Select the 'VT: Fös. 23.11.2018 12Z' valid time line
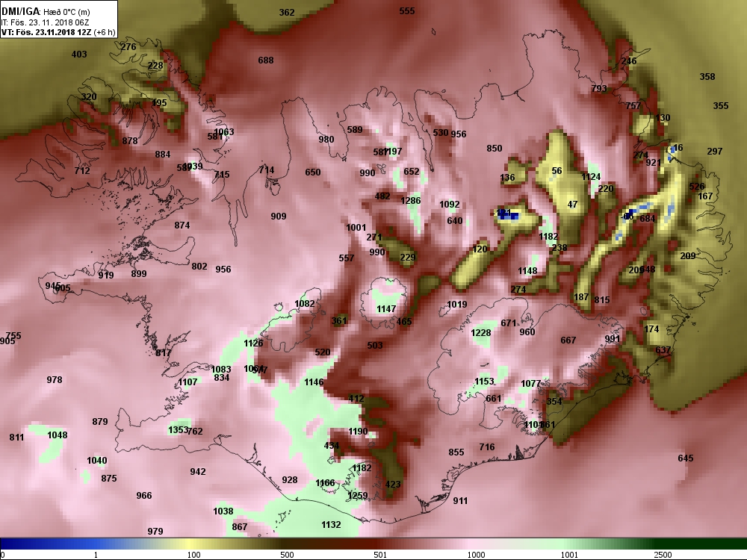This screenshot has height=560, width=747. pos(46,32)
